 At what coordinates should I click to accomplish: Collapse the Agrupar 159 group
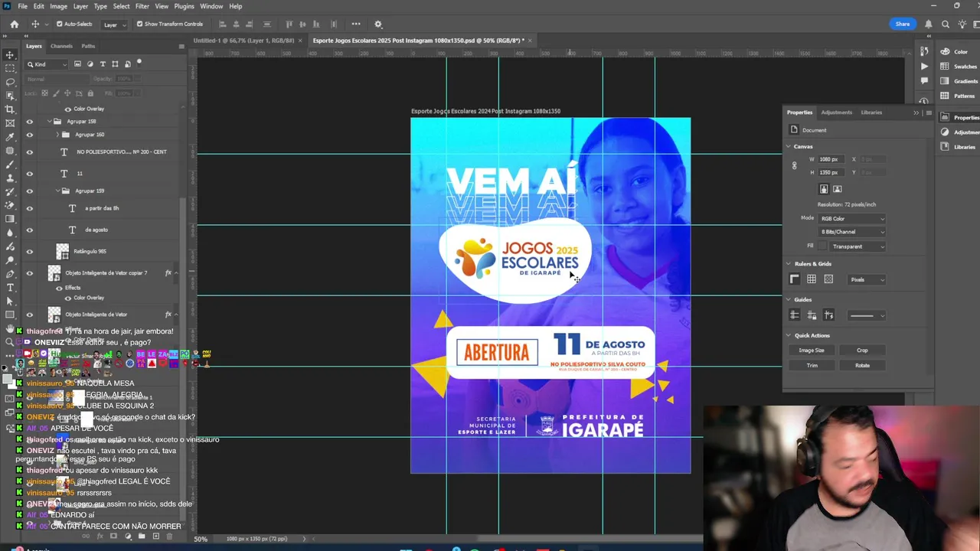tap(57, 191)
